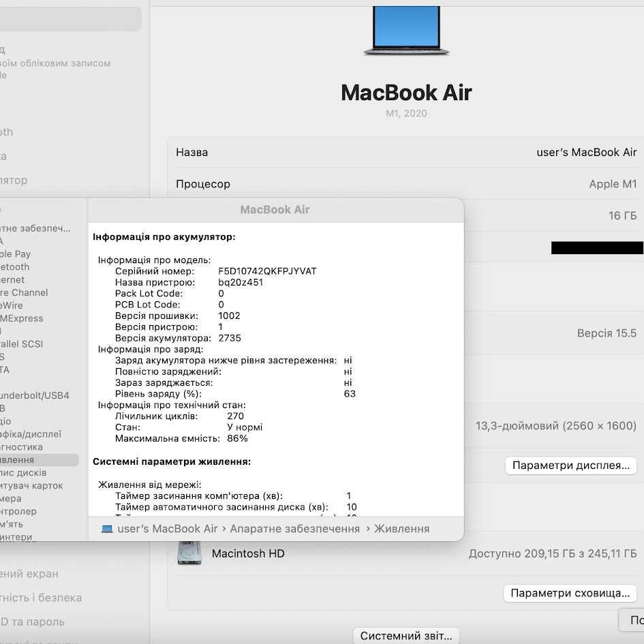Select Bluetooth in the report sidebar

point(15,266)
